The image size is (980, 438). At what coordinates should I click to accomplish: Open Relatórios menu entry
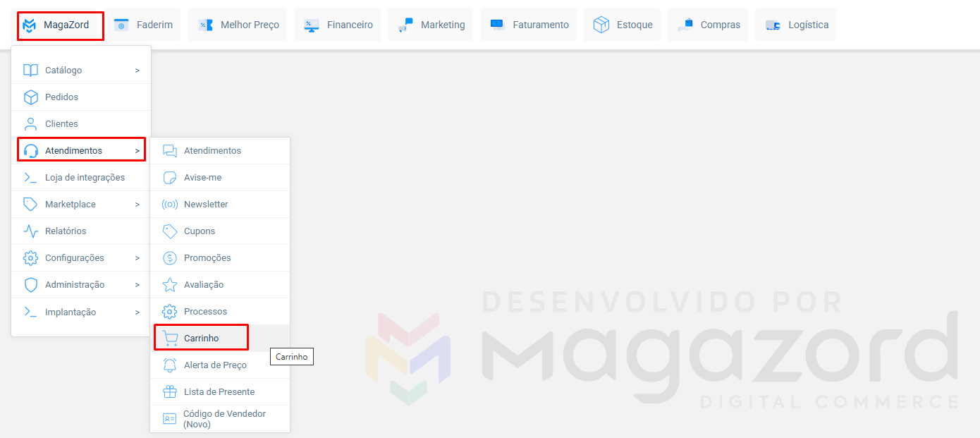(x=81, y=231)
